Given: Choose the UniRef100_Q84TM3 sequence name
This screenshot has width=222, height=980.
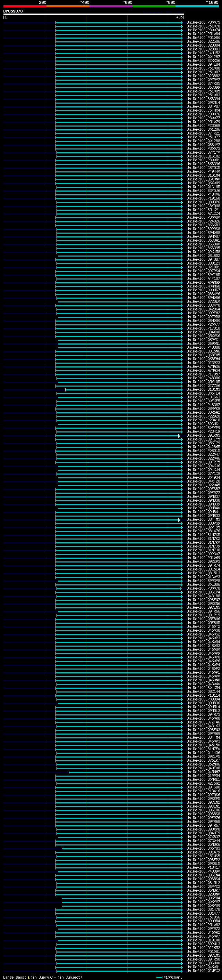Looking at the screenshot, I should point(203,519).
